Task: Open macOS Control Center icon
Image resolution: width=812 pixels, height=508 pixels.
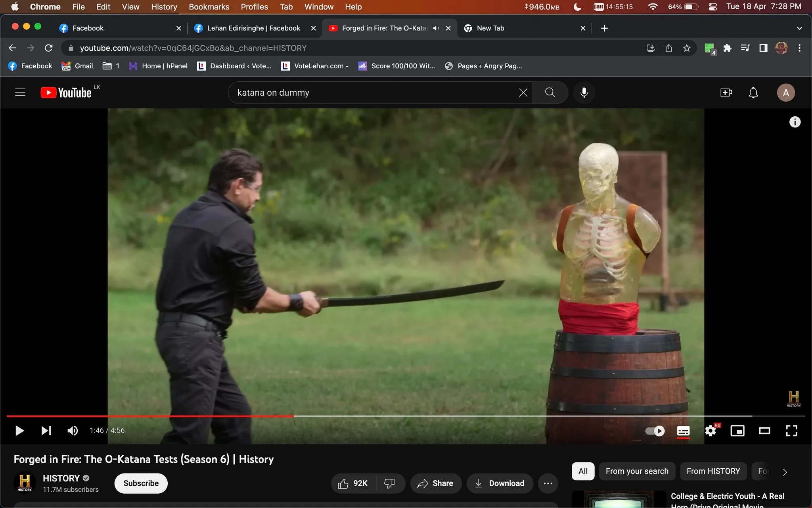Action: [x=712, y=7]
